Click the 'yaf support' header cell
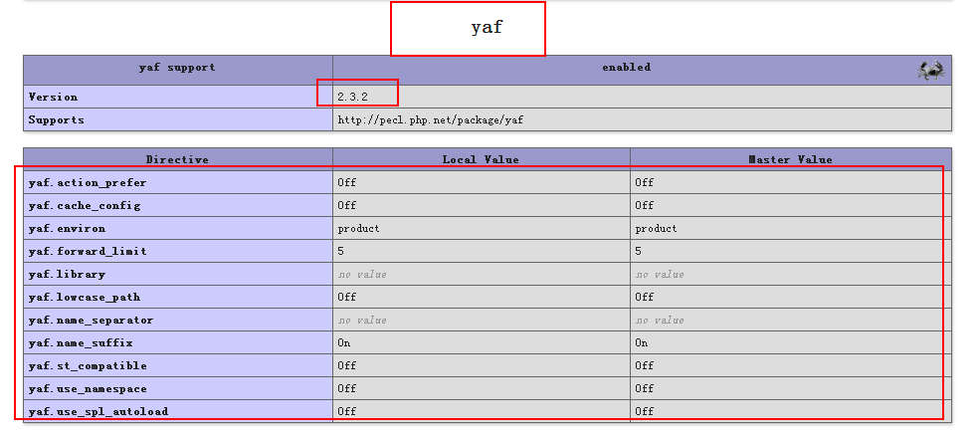This screenshot has height=437, width=980. tap(177, 68)
